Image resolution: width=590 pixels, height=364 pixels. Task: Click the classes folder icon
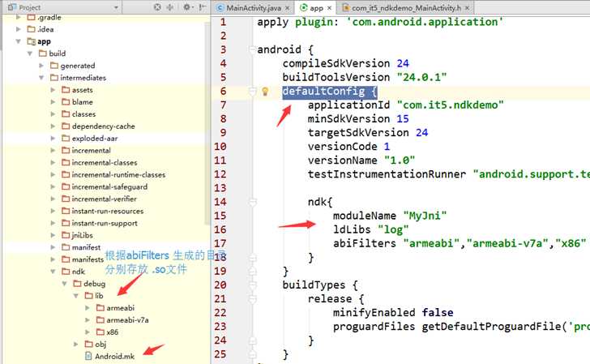pyautogui.click(x=66, y=113)
